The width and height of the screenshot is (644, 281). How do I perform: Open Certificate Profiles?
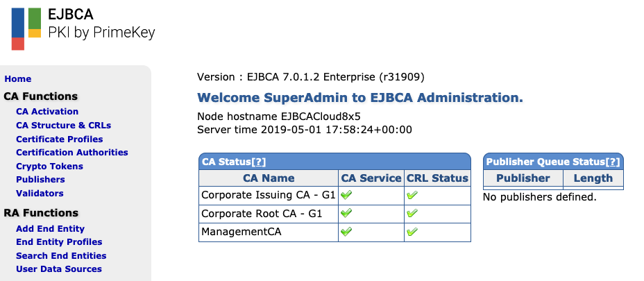coord(60,139)
